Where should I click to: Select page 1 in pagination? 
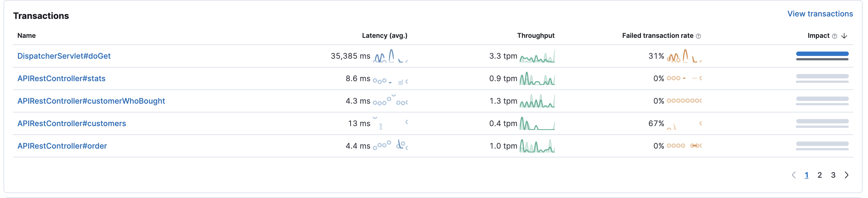(807, 175)
